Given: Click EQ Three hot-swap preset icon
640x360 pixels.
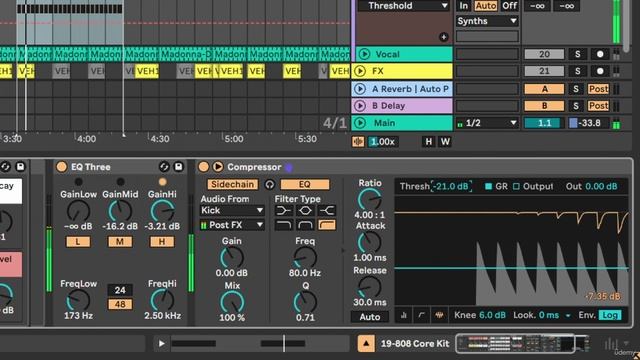Looking at the screenshot, I should coord(164,167).
